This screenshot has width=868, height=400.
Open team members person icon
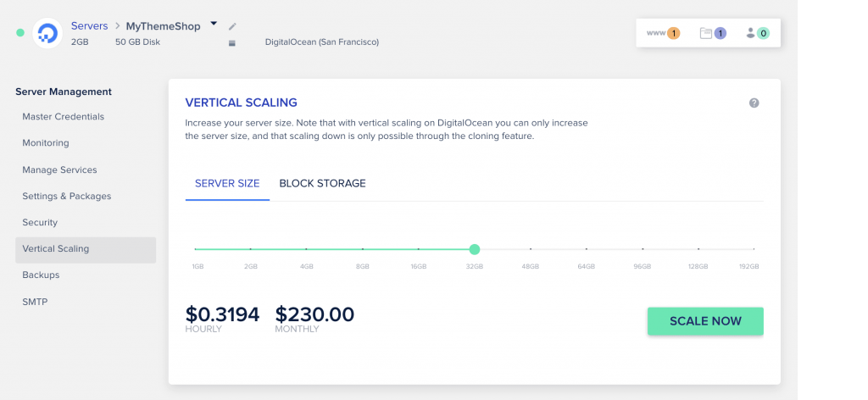pyautogui.click(x=758, y=33)
